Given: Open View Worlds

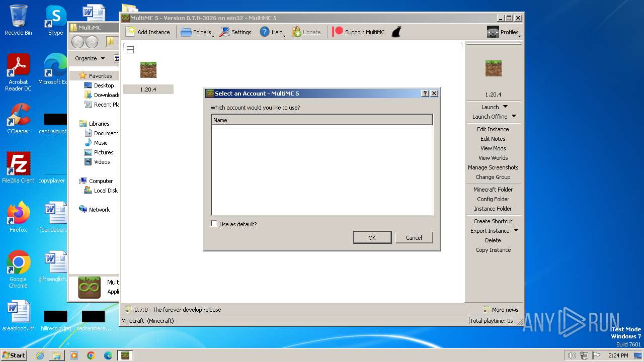Looking at the screenshot, I should (x=493, y=158).
